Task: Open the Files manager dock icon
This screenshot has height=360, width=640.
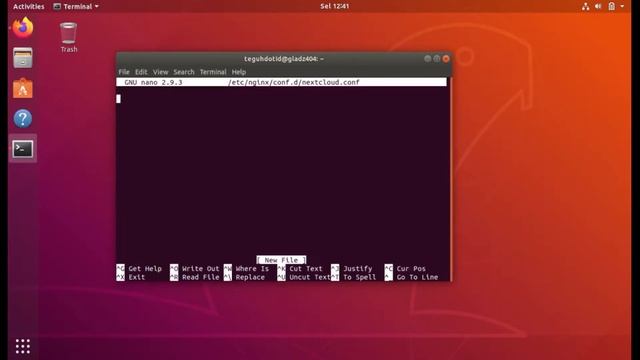Action: [x=23, y=58]
